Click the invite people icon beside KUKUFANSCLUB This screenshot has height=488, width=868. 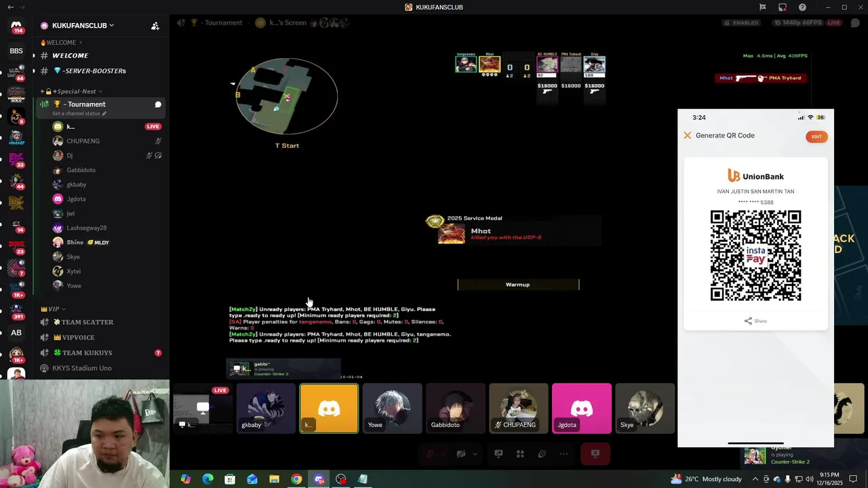[155, 26]
